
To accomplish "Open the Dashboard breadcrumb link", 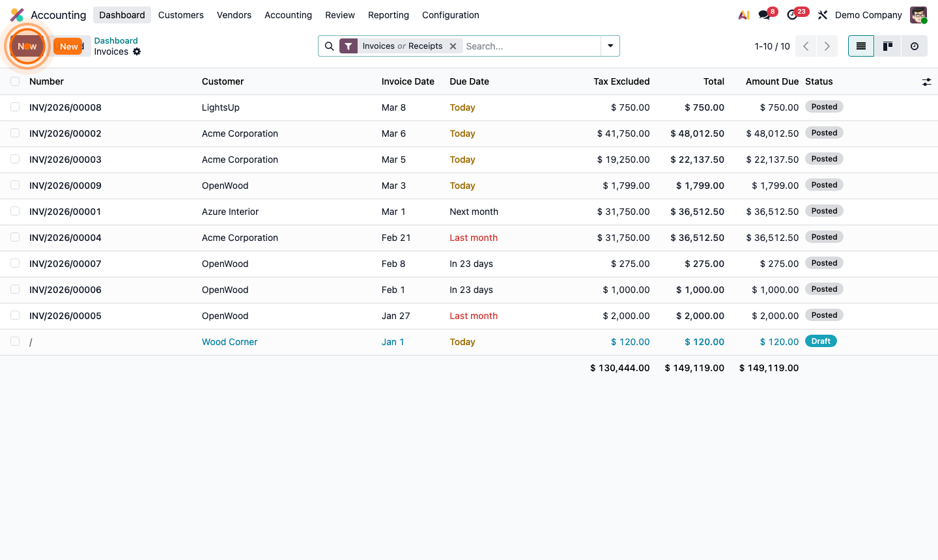I will (116, 40).
